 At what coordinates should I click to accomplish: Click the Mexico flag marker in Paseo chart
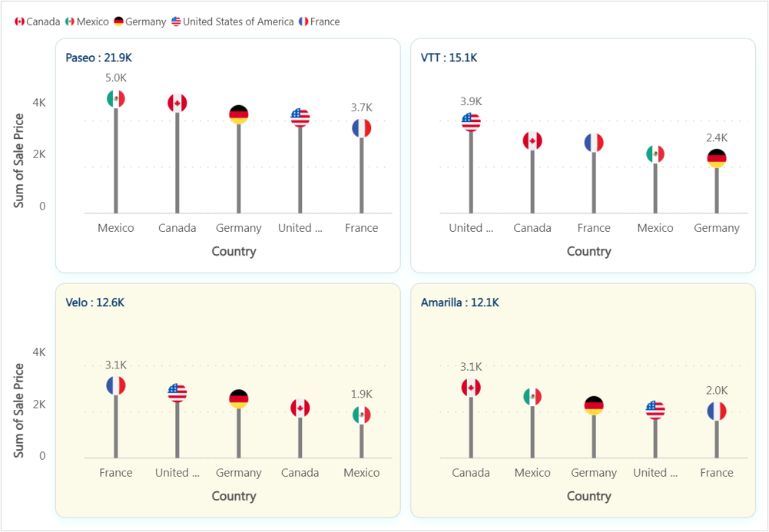coord(116,99)
